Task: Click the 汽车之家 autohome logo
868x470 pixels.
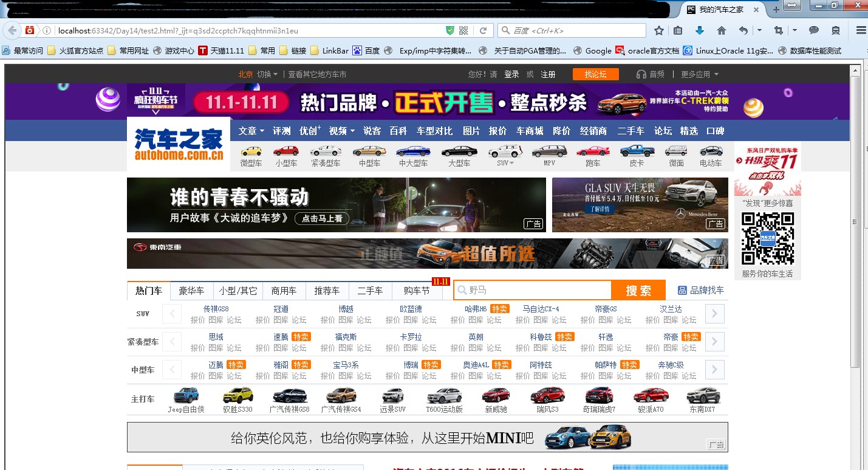Action: pos(179,144)
